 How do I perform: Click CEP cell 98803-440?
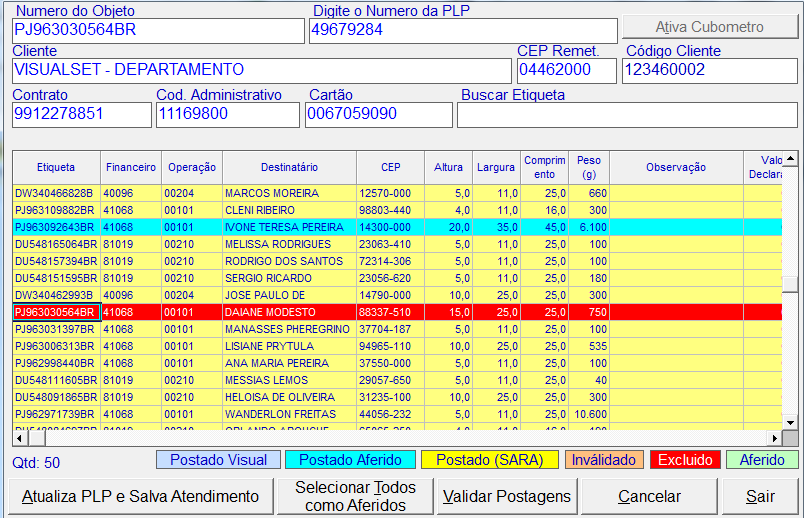pyautogui.click(x=390, y=210)
